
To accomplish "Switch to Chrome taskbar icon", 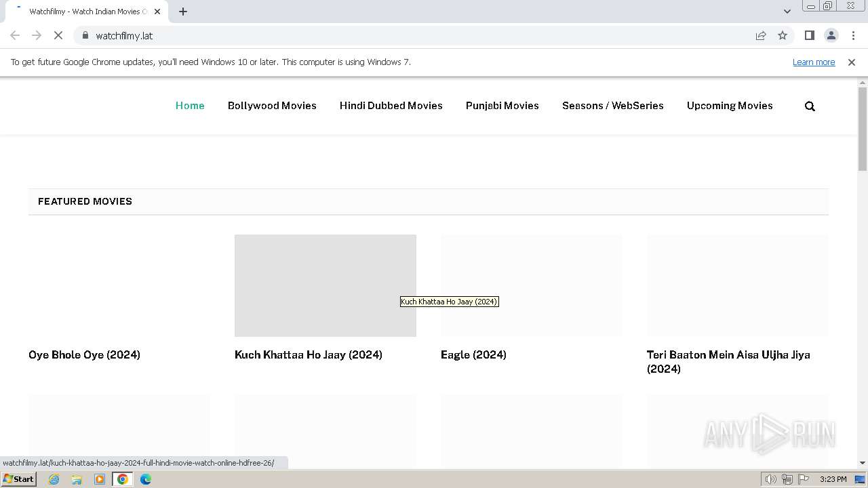I will point(123,479).
